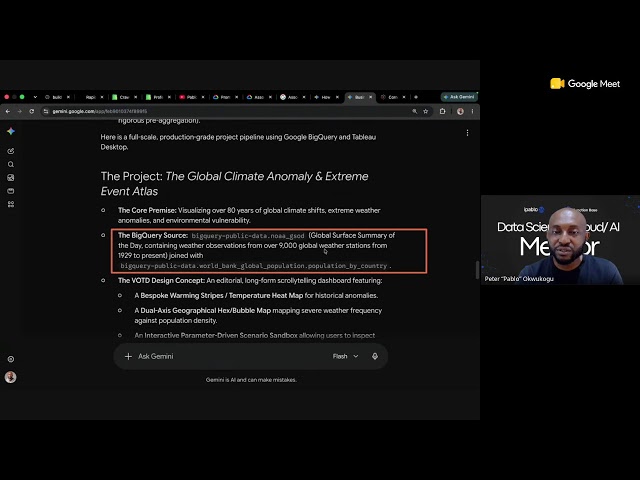Viewport: 640px width, 480px height.
Task: Open the extensions puzzle icon
Action: [x=442, y=111]
